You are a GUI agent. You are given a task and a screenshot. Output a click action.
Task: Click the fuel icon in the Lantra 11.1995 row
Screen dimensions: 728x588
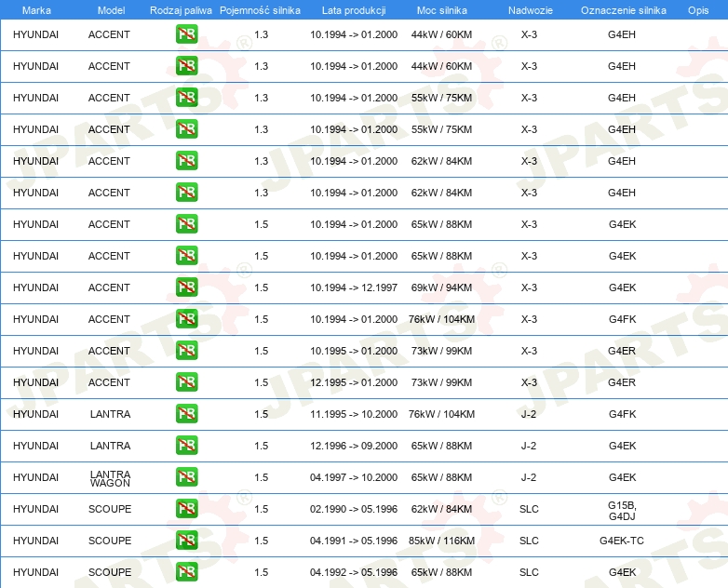[x=186, y=413]
